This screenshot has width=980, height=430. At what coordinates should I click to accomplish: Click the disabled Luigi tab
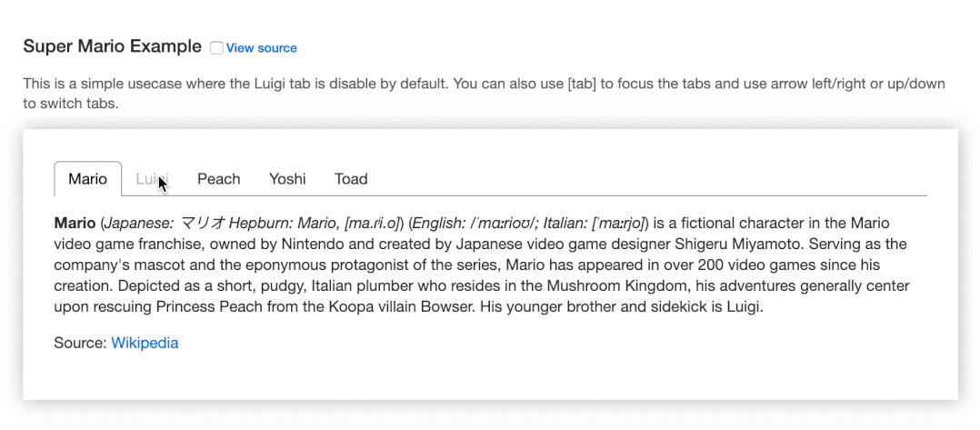point(151,179)
